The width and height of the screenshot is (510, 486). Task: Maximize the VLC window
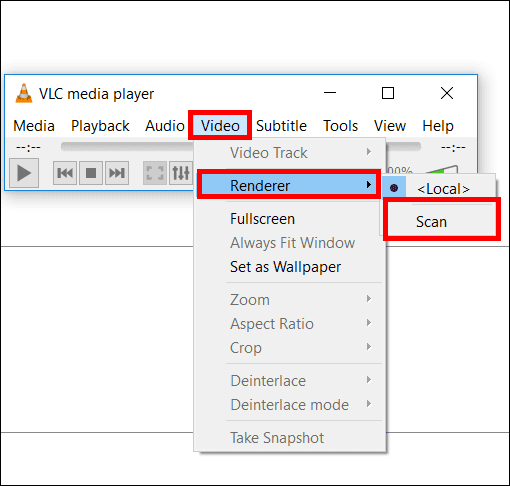click(x=388, y=93)
